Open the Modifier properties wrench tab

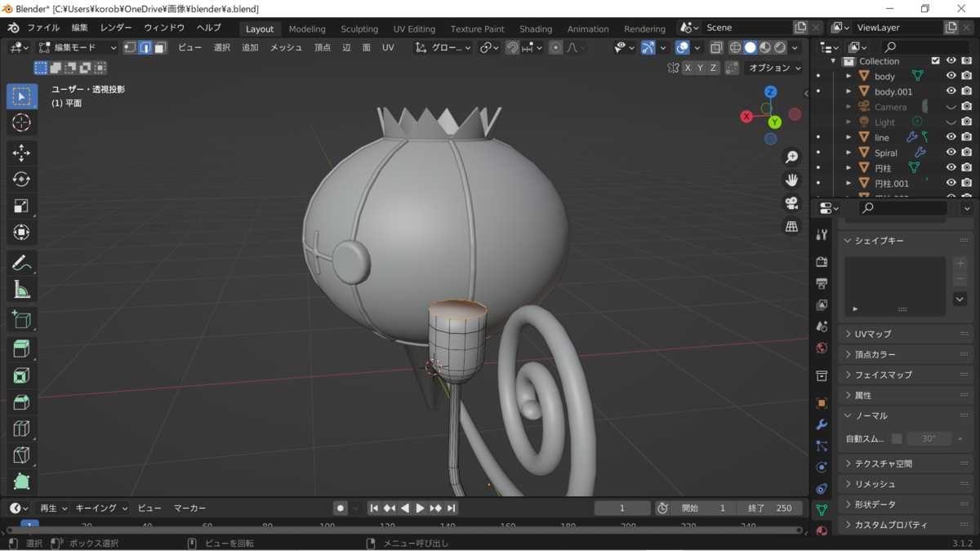[822, 424]
